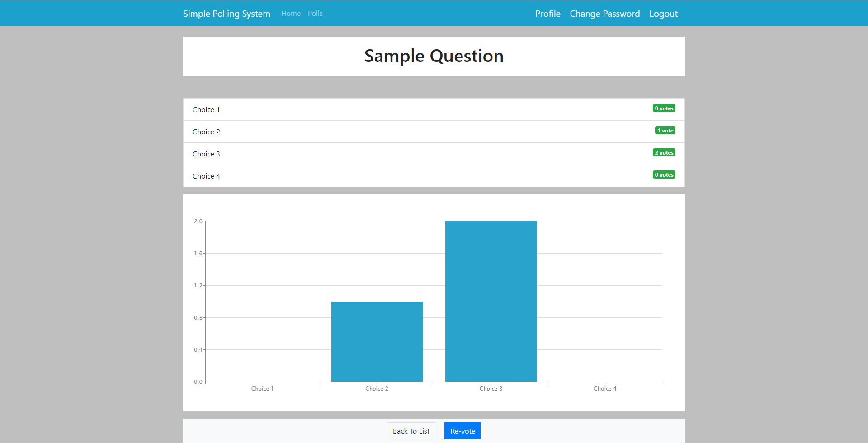Click the 0 votes badge for Choice 4
This screenshot has height=443, width=868.
(x=664, y=174)
